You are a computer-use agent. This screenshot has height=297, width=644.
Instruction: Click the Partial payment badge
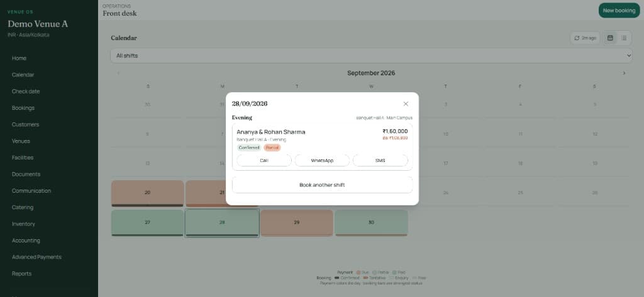pos(272,148)
